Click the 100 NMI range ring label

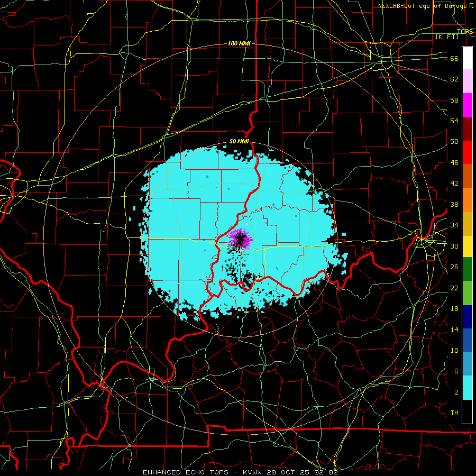[x=239, y=44]
